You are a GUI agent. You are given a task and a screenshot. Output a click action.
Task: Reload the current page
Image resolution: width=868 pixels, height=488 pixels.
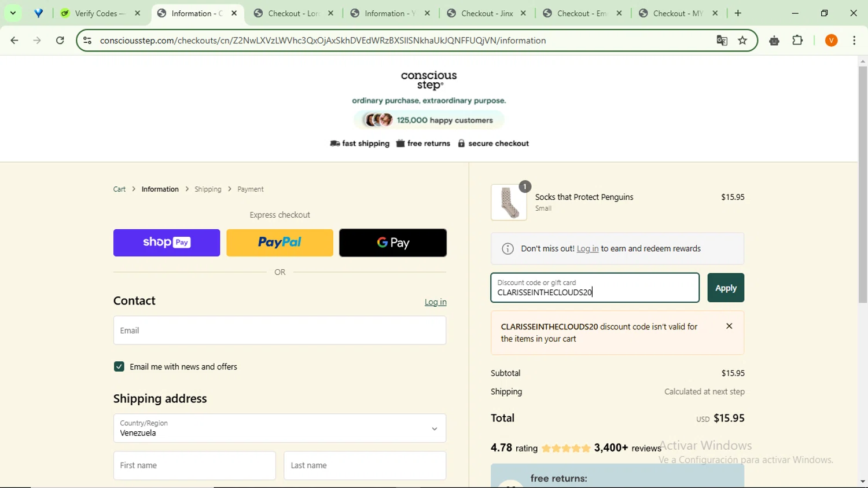(x=60, y=41)
